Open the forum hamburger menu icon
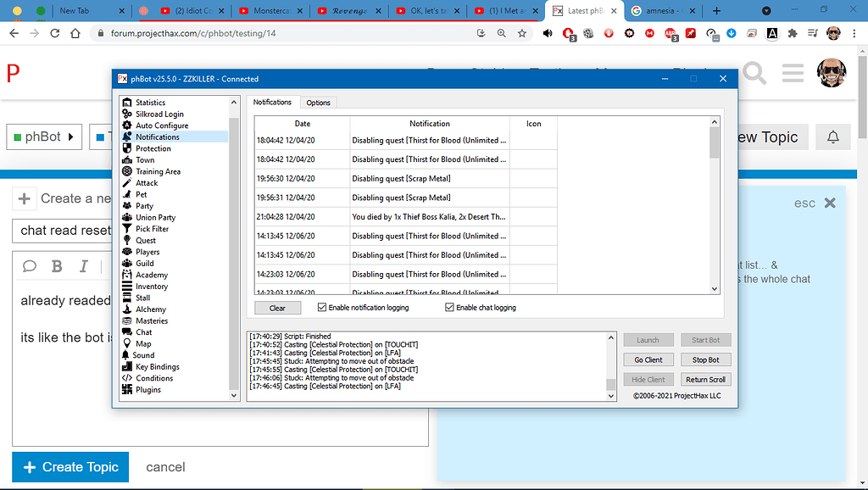Screen dimensions: 868x490 click(793, 73)
